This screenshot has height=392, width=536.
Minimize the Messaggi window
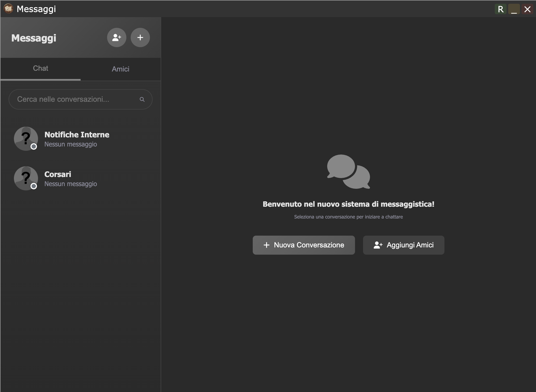[x=514, y=9]
